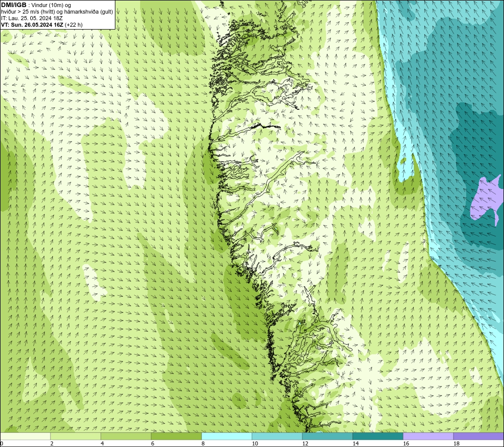Click the 0–2 m/s pale legend swatch

25,436
